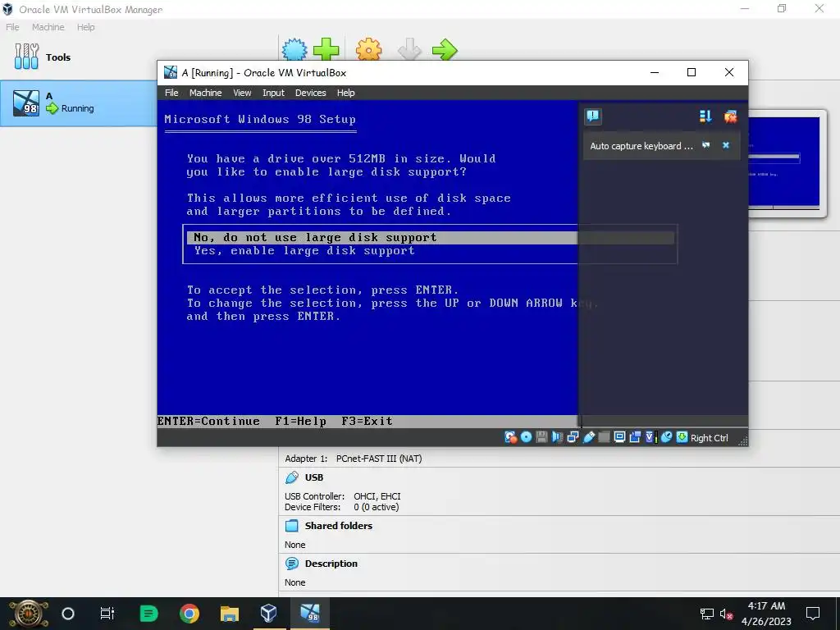Click the Discard gray down-arrow toolbar icon
840x630 pixels.
410,50
